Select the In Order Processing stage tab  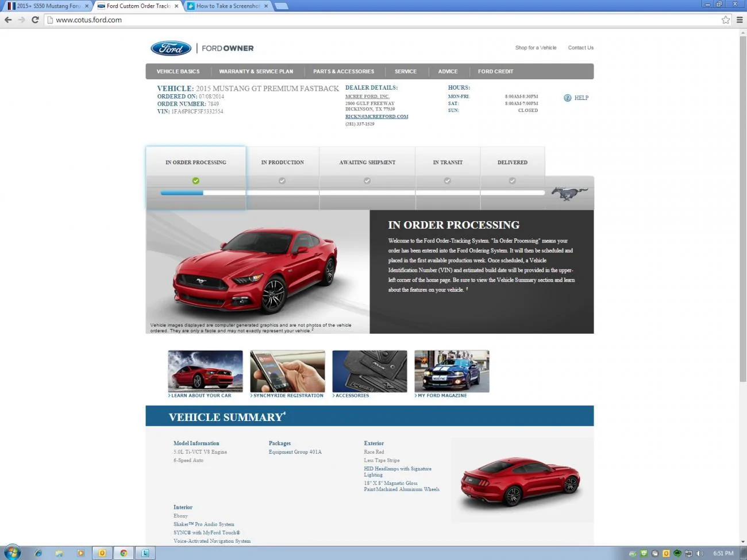point(196,178)
